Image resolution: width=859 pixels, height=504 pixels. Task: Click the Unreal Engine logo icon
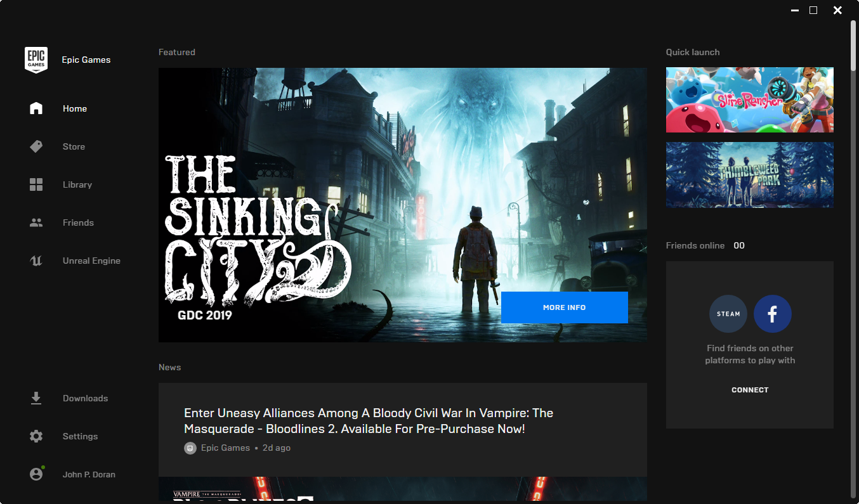36,261
